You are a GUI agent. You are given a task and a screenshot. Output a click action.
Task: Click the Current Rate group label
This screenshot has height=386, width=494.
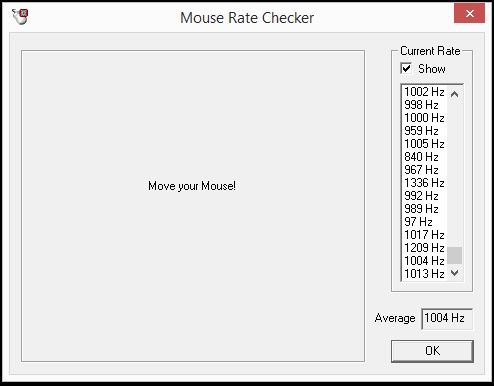click(430, 51)
